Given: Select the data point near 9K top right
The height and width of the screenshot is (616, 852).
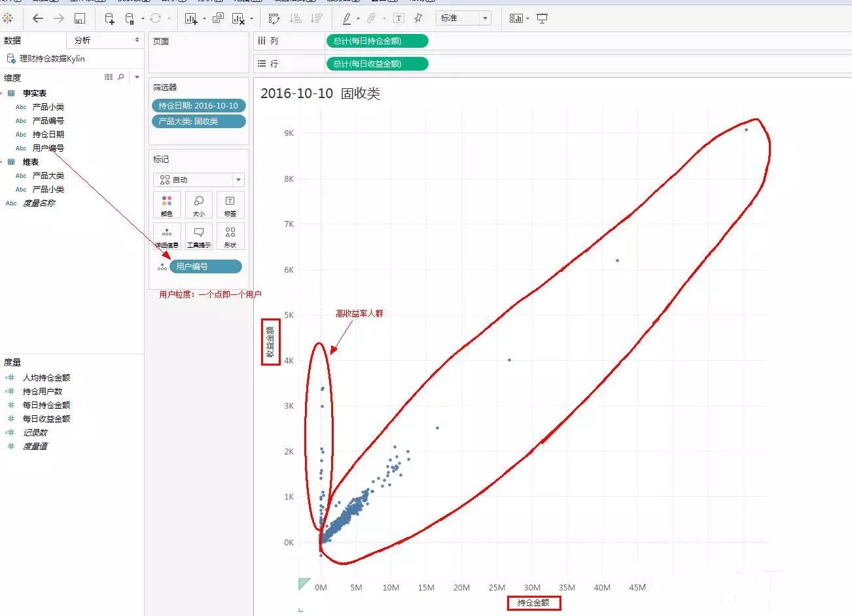Looking at the screenshot, I should click(x=746, y=129).
